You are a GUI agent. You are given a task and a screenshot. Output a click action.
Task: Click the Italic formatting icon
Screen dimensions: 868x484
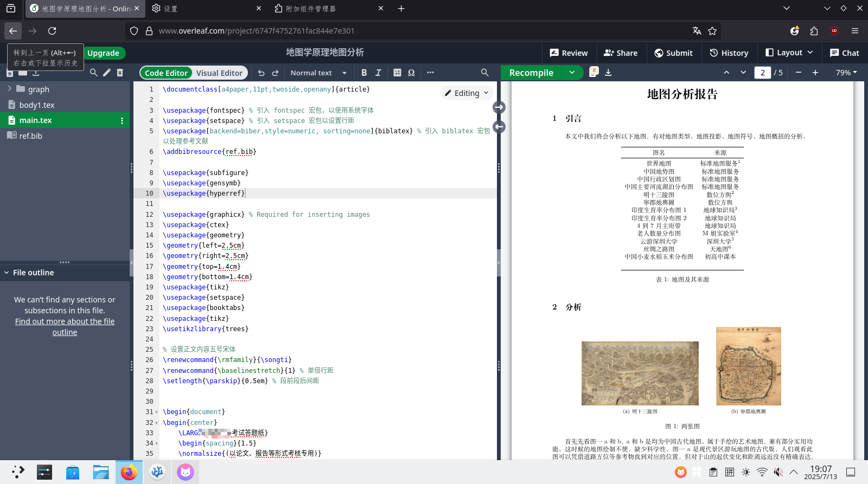(378, 73)
